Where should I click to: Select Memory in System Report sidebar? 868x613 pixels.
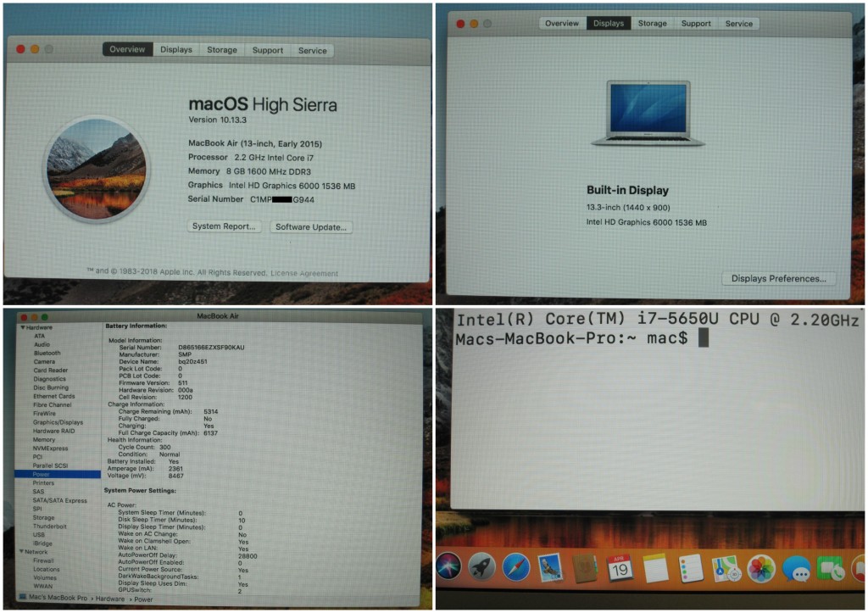44,439
